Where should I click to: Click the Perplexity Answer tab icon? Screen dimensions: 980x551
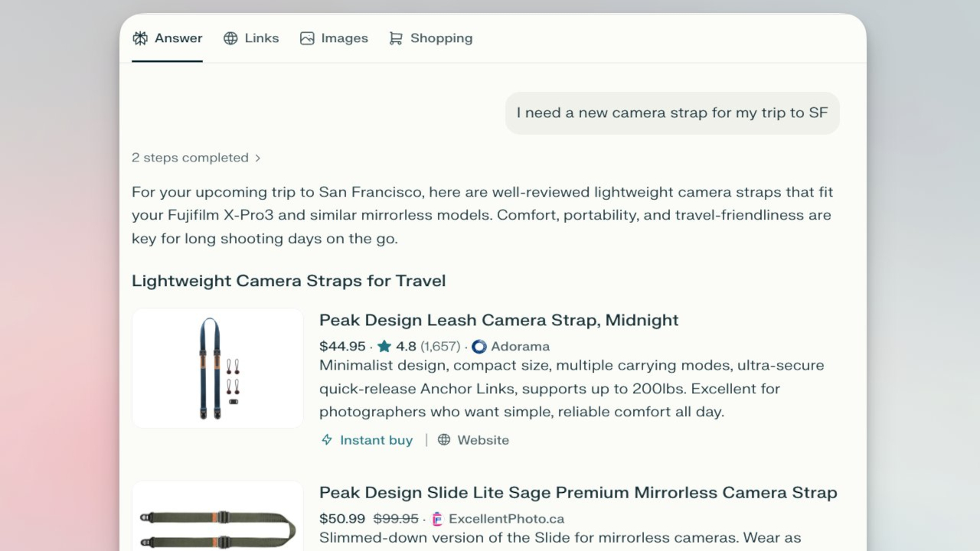click(140, 38)
